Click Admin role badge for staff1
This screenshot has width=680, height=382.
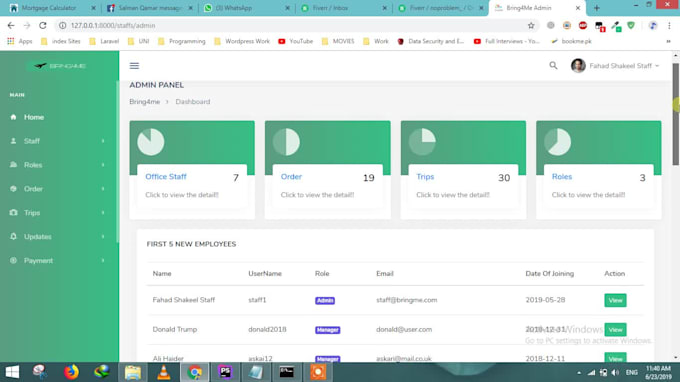[325, 300]
